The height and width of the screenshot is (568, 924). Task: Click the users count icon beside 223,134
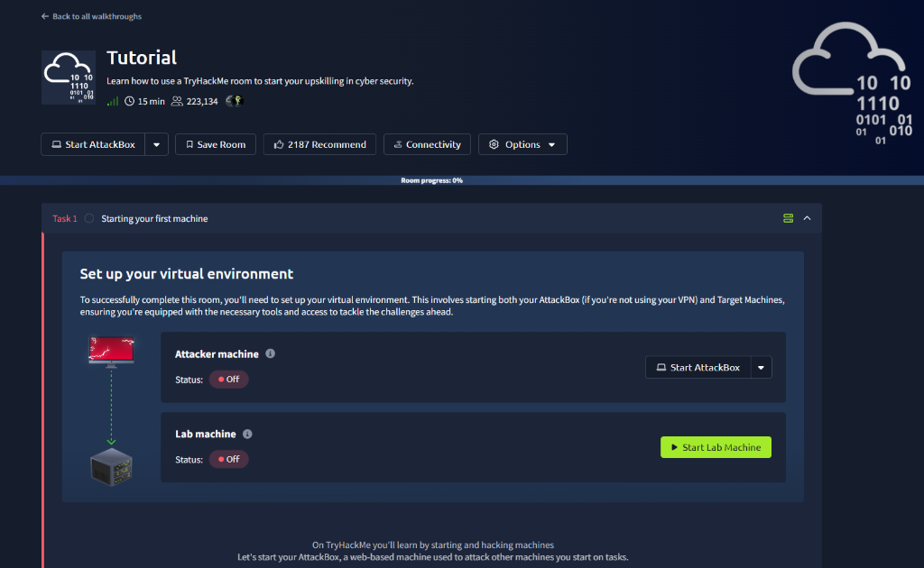[x=177, y=101]
